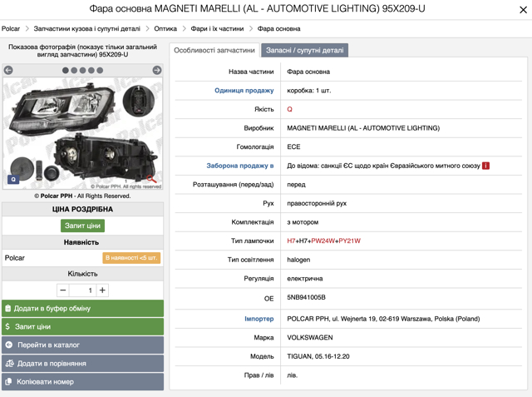
Task: Select the fourth photo carousel dot
Action: (x=91, y=70)
